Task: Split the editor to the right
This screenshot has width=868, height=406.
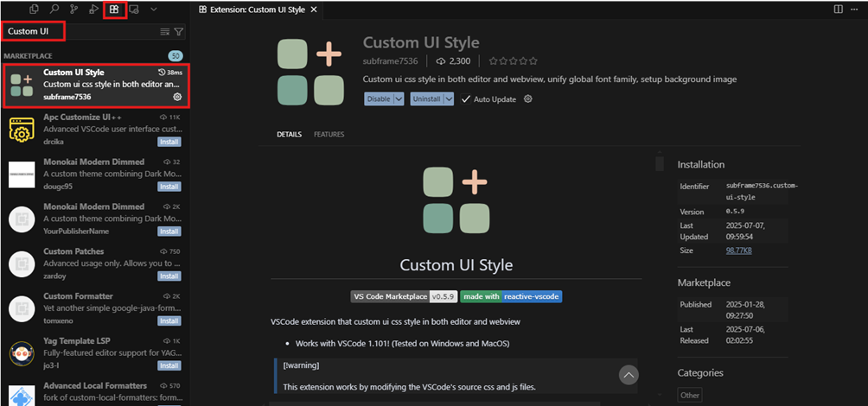Action: tap(839, 10)
